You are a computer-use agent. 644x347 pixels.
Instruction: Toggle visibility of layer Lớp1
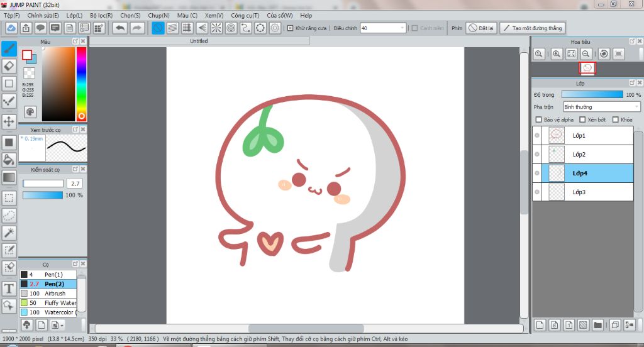537,135
